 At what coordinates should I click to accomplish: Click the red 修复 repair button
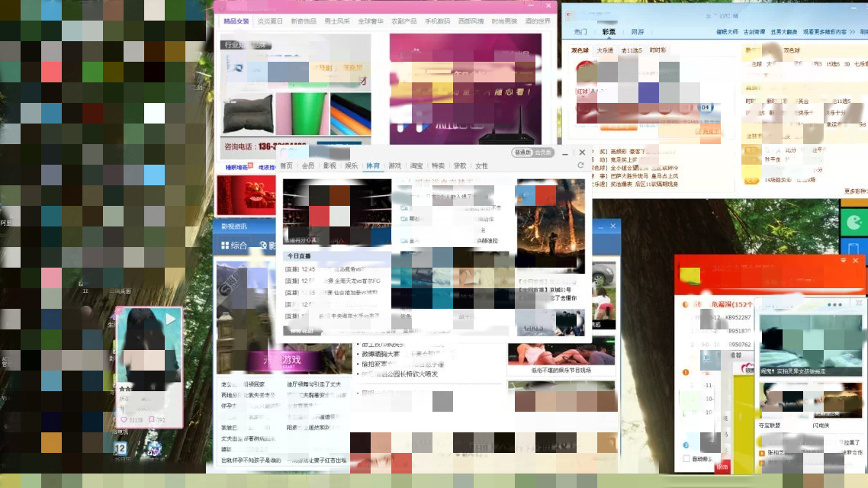pyautogui.click(x=722, y=466)
